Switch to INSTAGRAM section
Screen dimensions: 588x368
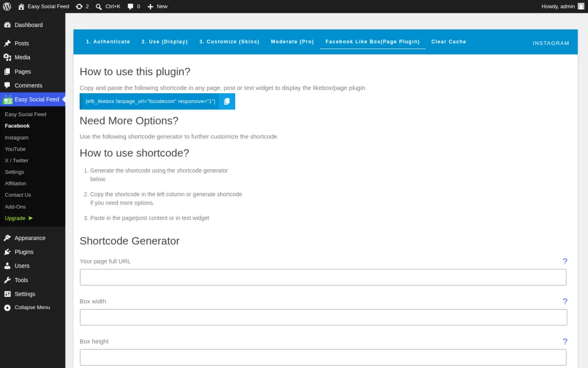click(x=551, y=43)
